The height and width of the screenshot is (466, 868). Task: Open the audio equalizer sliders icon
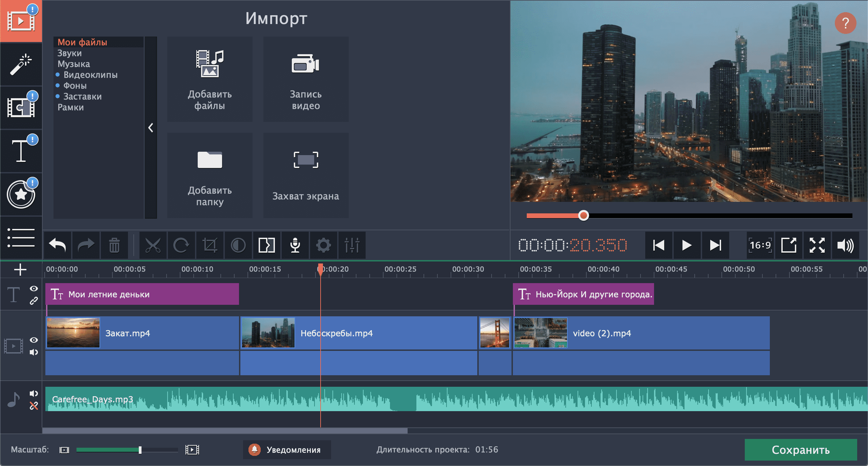point(352,245)
